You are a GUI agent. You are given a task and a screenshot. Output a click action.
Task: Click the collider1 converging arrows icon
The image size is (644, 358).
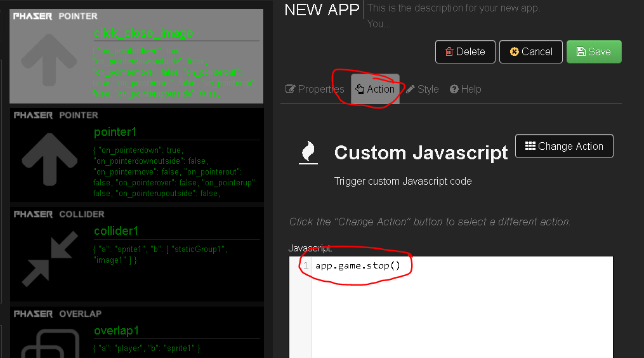coord(49,259)
